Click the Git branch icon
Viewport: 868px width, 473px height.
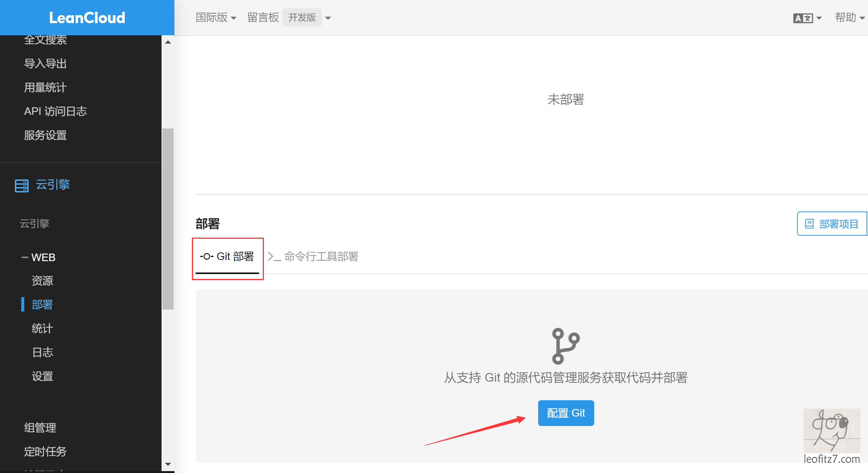click(x=565, y=346)
